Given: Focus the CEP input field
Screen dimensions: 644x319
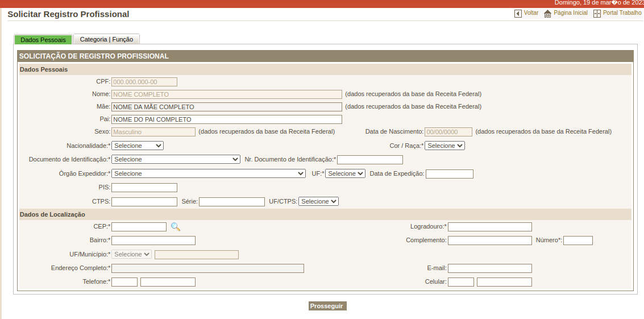Looking at the screenshot, I should click(x=139, y=227).
